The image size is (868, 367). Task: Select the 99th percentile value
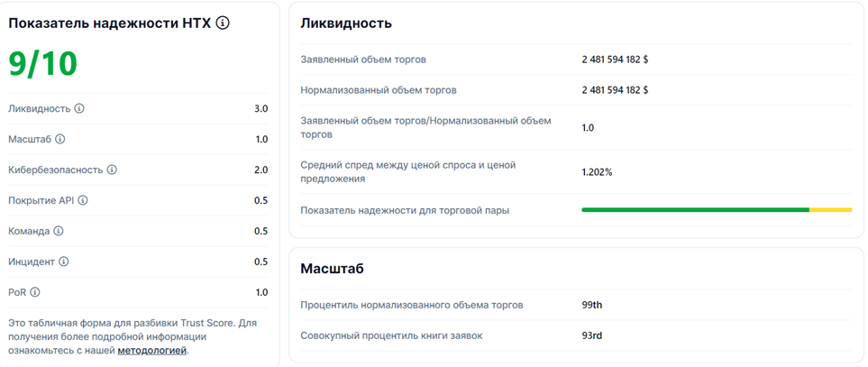pyautogui.click(x=592, y=305)
